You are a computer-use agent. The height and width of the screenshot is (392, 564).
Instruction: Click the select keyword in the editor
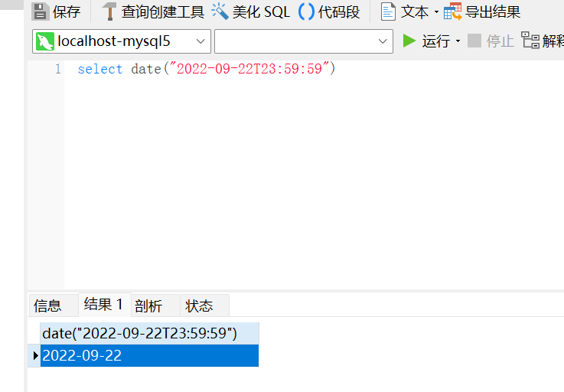(x=100, y=69)
